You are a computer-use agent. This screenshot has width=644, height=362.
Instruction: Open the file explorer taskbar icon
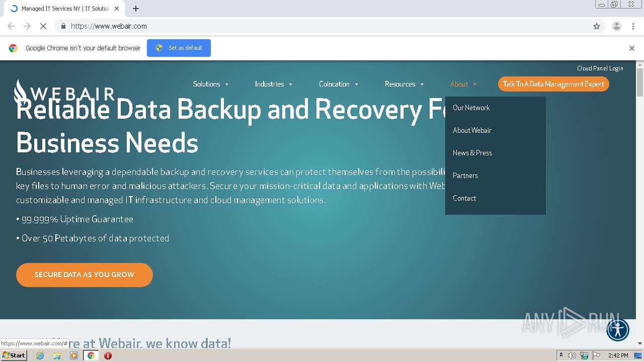(57, 355)
